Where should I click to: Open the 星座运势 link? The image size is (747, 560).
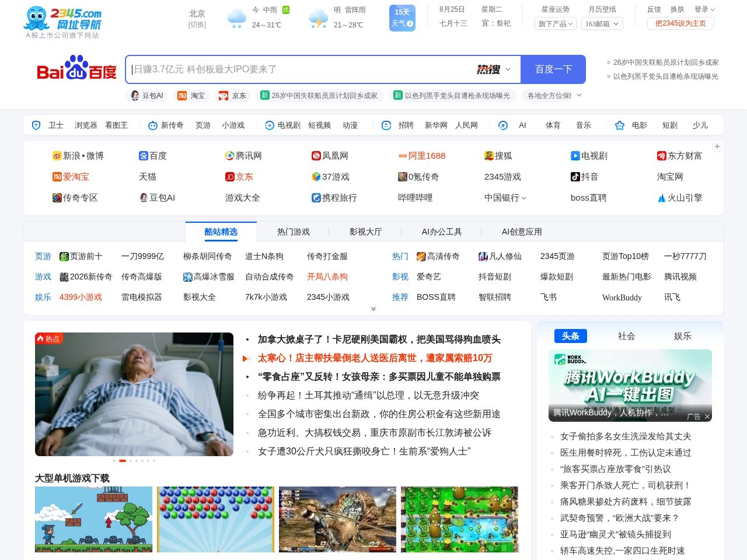(556, 9)
